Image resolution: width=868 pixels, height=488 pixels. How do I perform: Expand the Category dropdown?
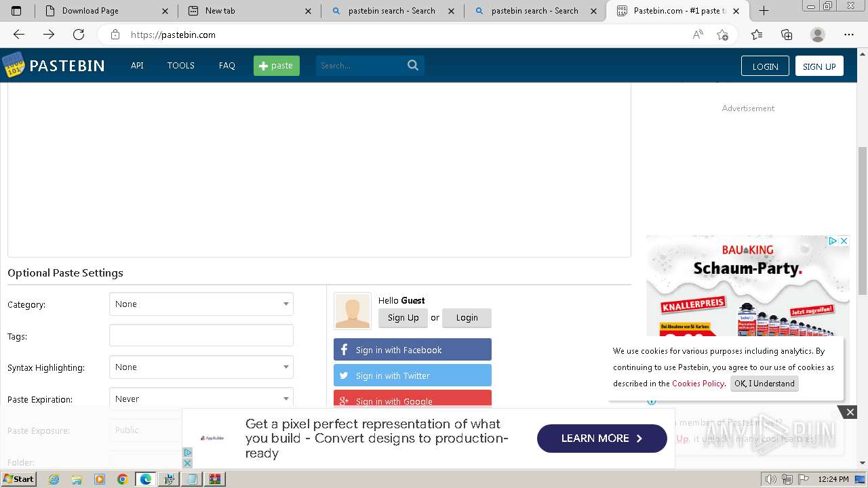201,304
